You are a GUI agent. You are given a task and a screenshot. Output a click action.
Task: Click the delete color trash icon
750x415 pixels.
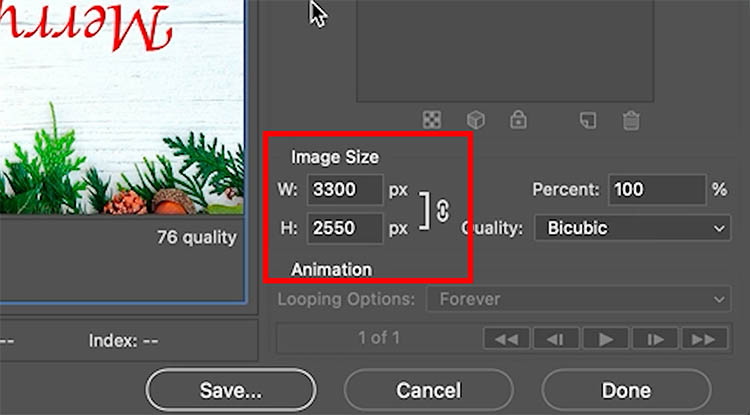coord(631,120)
